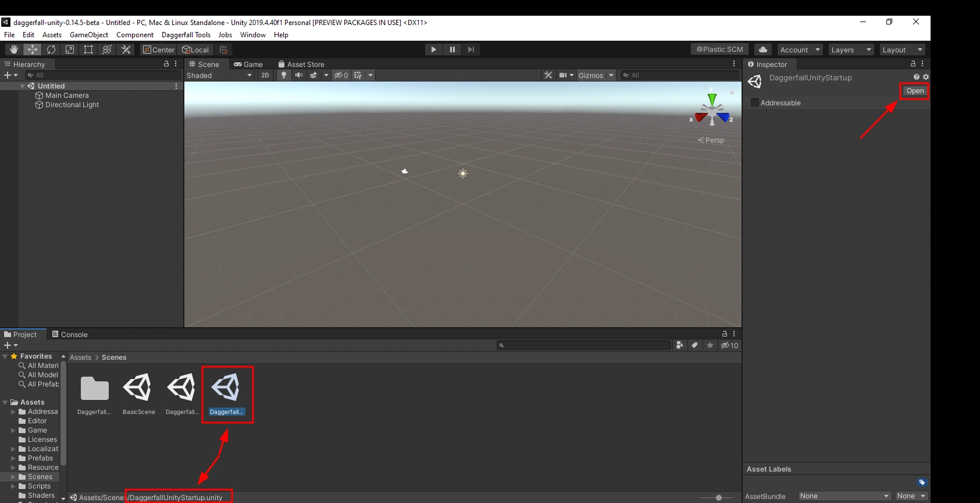
Task: Select the Scale tool
Action: tap(70, 49)
